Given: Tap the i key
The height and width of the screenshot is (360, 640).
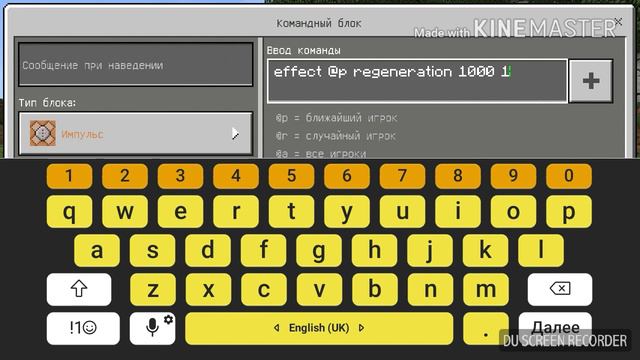Looking at the screenshot, I should pyautogui.click(x=458, y=211).
